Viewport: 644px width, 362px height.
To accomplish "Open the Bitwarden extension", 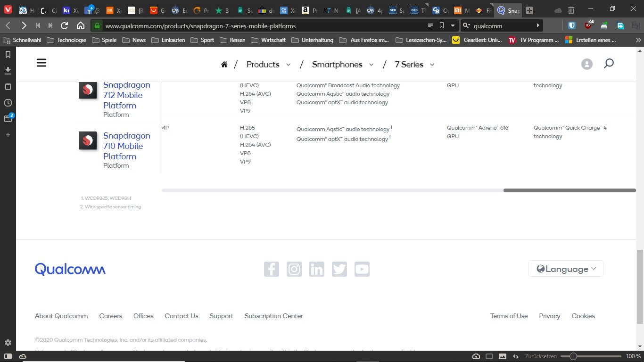I will 571,26.
